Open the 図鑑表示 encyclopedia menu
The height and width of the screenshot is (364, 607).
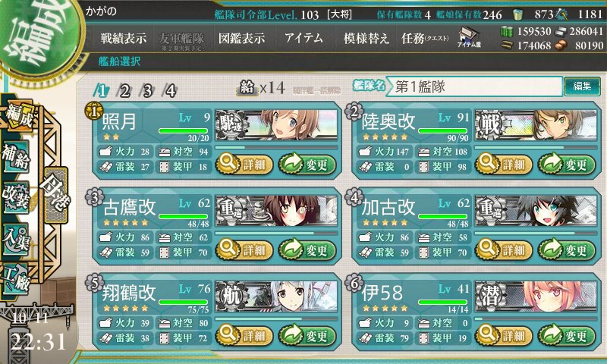pos(241,38)
